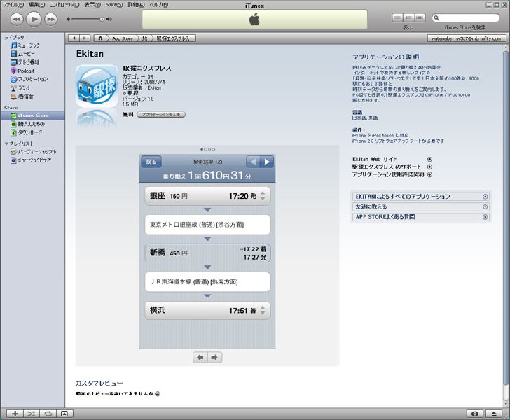Open APP STOREよくある質問
The image size is (510, 420).
point(421,217)
